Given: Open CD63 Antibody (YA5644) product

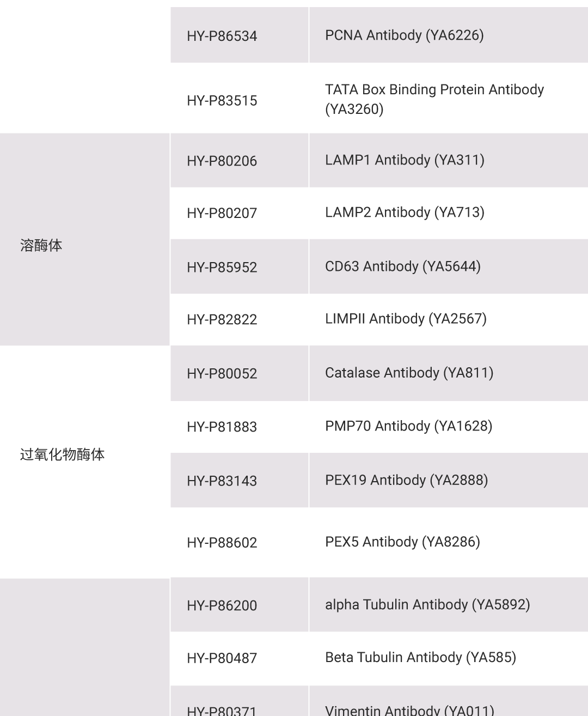Looking at the screenshot, I should pyautogui.click(x=403, y=266).
